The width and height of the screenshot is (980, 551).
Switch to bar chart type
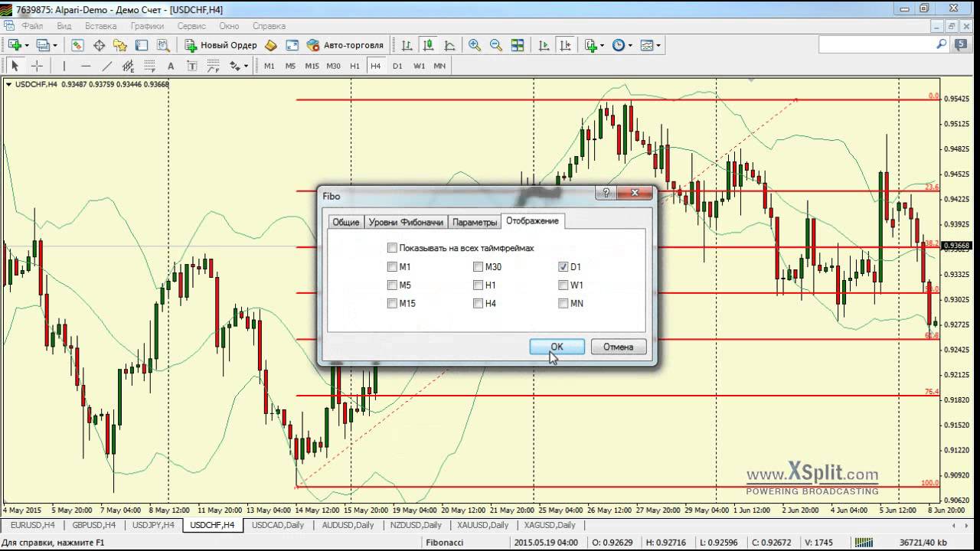pyautogui.click(x=407, y=45)
